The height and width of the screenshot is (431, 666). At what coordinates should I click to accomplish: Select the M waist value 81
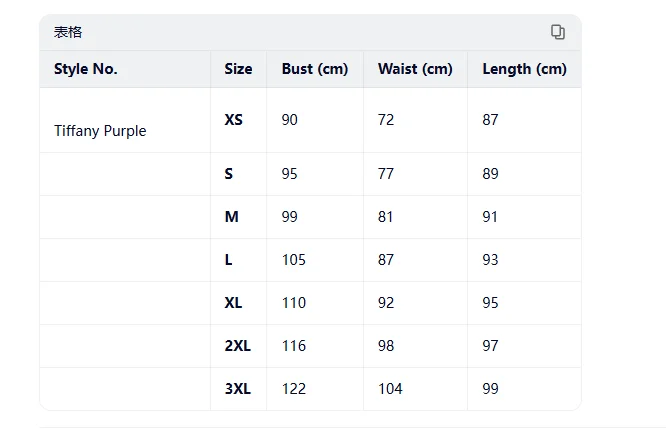(x=385, y=217)
